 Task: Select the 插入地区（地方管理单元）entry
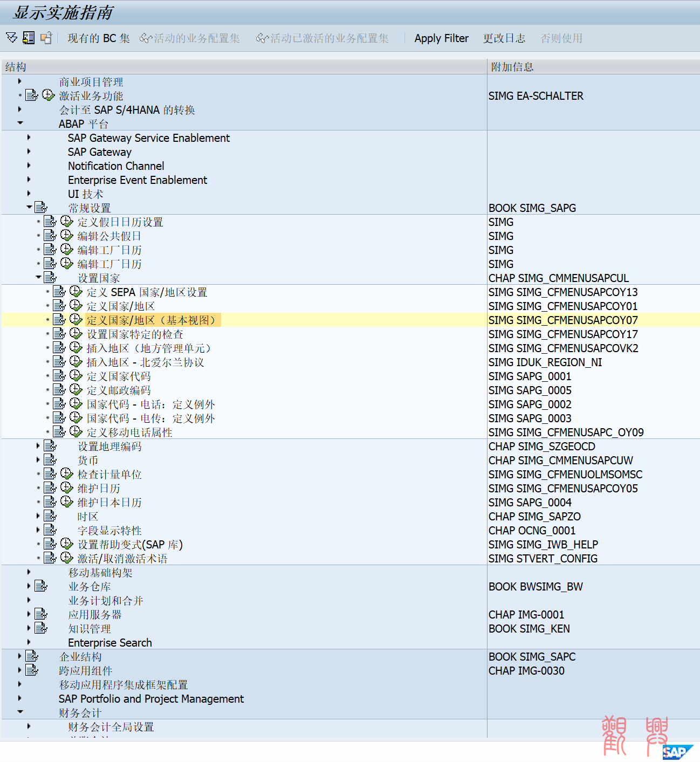click(149, 348)
